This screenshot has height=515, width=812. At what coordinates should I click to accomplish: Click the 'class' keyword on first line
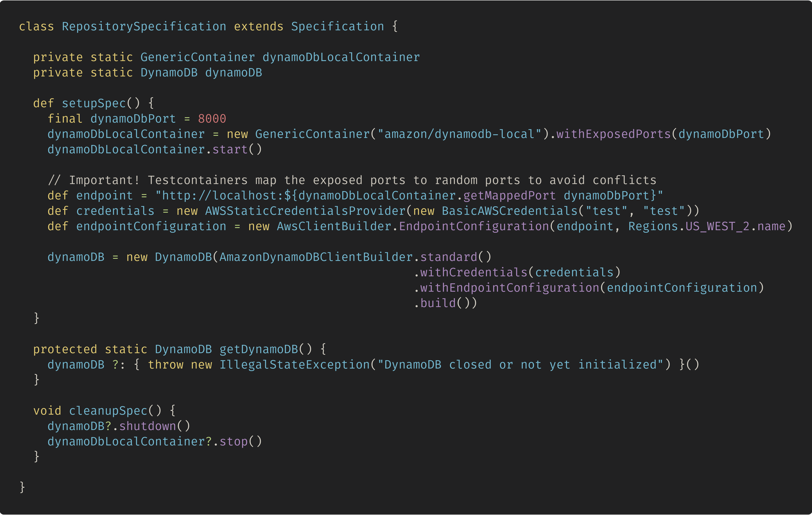37,27
